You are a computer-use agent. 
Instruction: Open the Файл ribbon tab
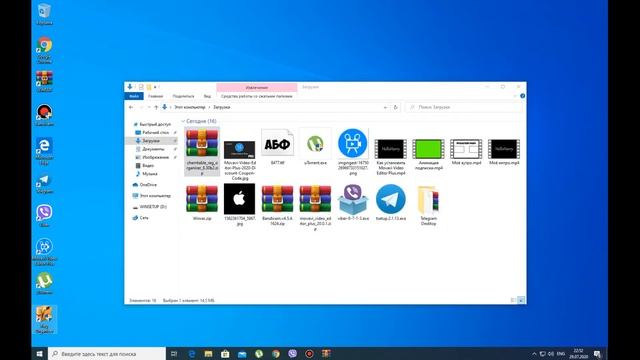point(134,96)
